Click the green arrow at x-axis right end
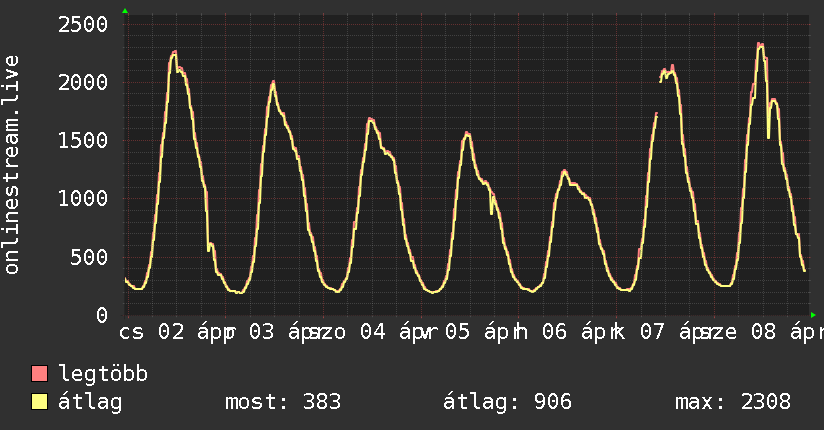Viewport: 824px width, 430px height. (814, 315)
